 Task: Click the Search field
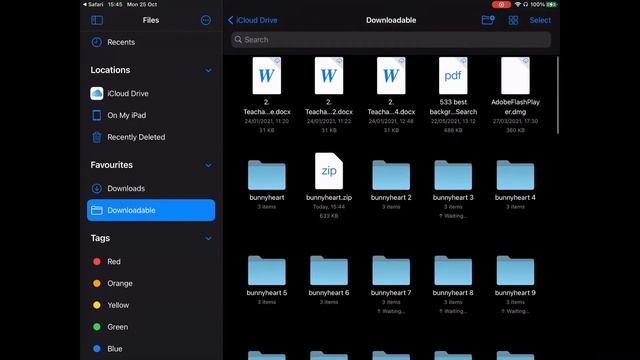point(391,40)
